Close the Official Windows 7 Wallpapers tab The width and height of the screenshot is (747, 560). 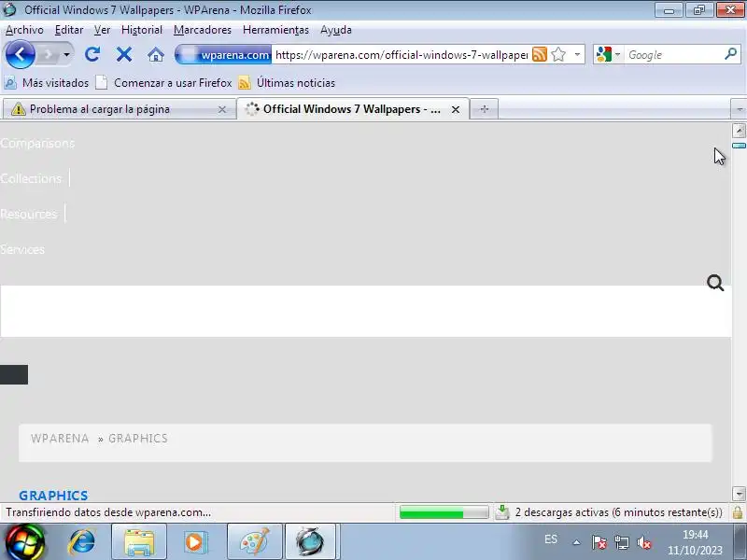tap(456, 109)
